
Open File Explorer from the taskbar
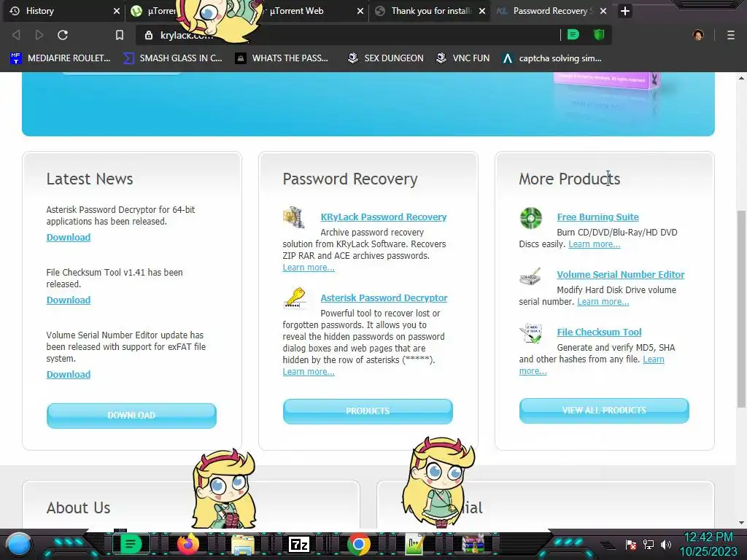click(x=242, y=544)
